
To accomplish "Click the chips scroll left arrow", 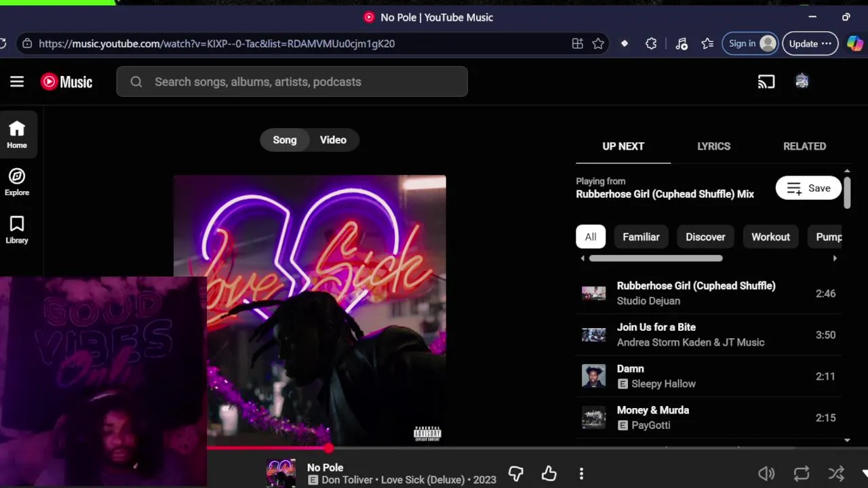I will 582,258.
